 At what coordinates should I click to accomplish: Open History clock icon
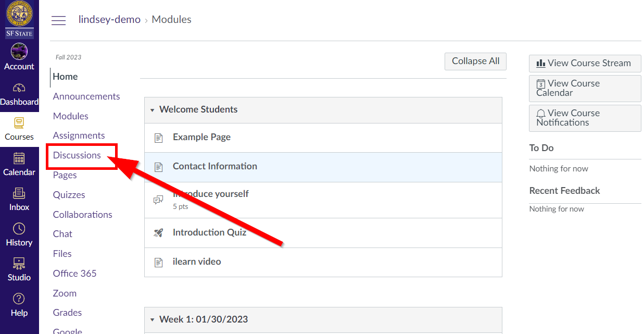pyautogui.click(x=19, y=229)
